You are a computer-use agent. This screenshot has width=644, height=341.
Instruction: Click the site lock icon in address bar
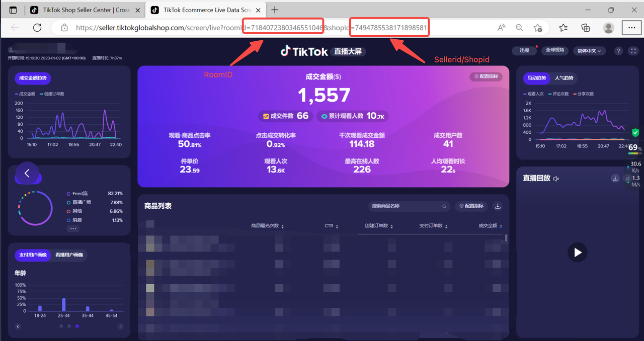pos(64,28)
